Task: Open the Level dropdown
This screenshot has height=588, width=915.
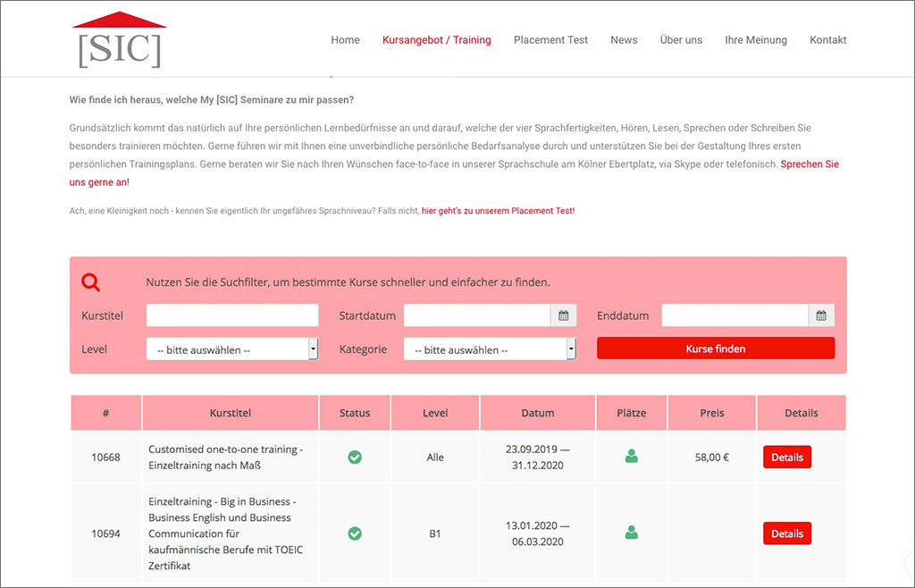Action: click(x=232, y=349)
